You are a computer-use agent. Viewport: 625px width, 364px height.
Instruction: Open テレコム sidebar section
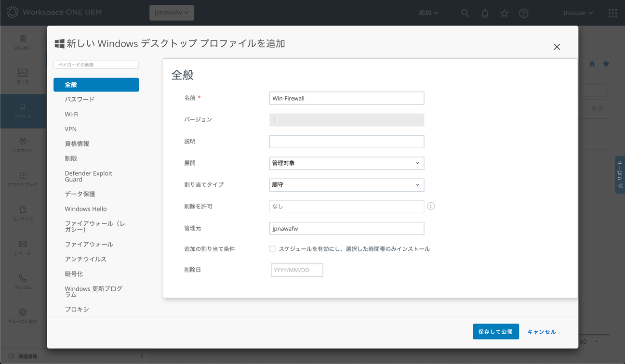tap(23, 282)
